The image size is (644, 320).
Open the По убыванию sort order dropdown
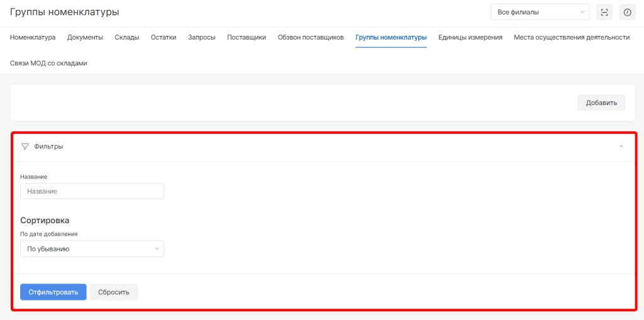(x=92, y=249)
